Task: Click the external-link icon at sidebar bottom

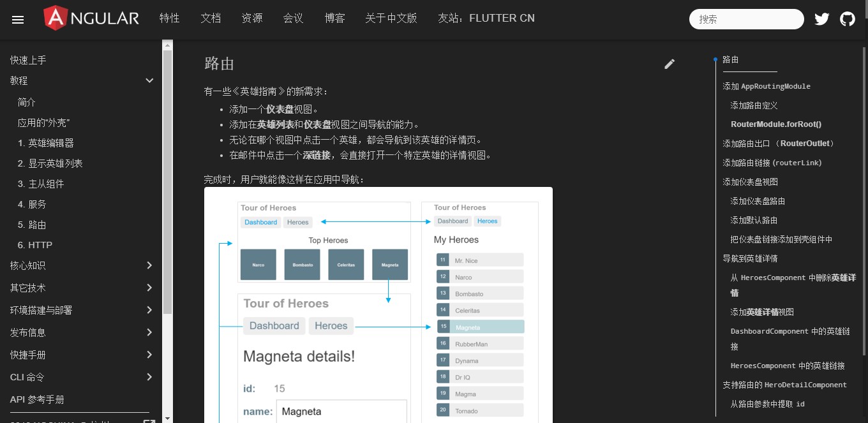Action: (149, 420)
